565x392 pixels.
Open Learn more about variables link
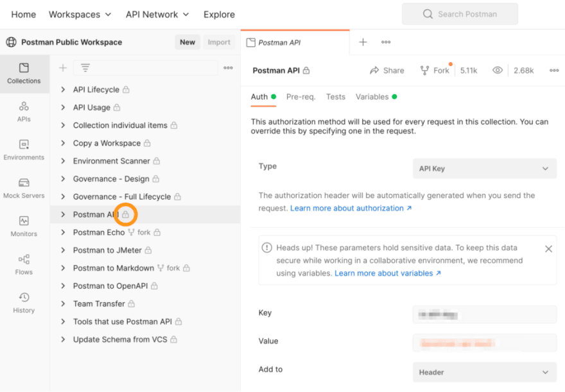387,273
